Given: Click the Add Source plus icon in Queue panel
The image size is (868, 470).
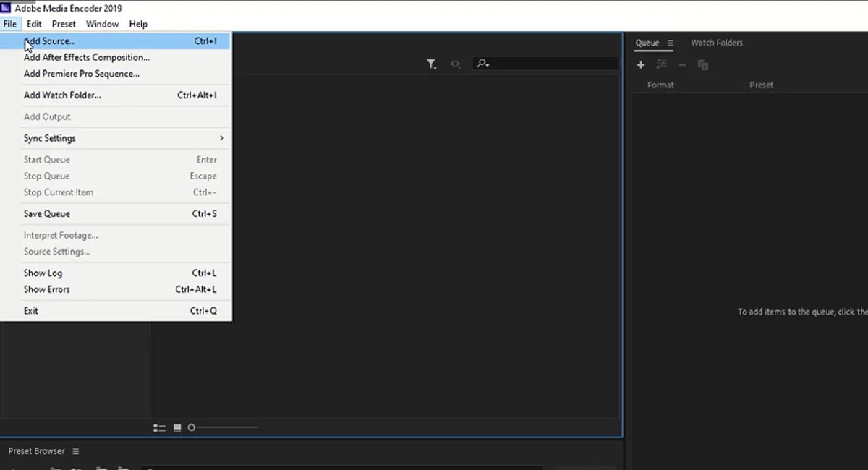Looking at the screenshot, I should (x=640, y=64).
